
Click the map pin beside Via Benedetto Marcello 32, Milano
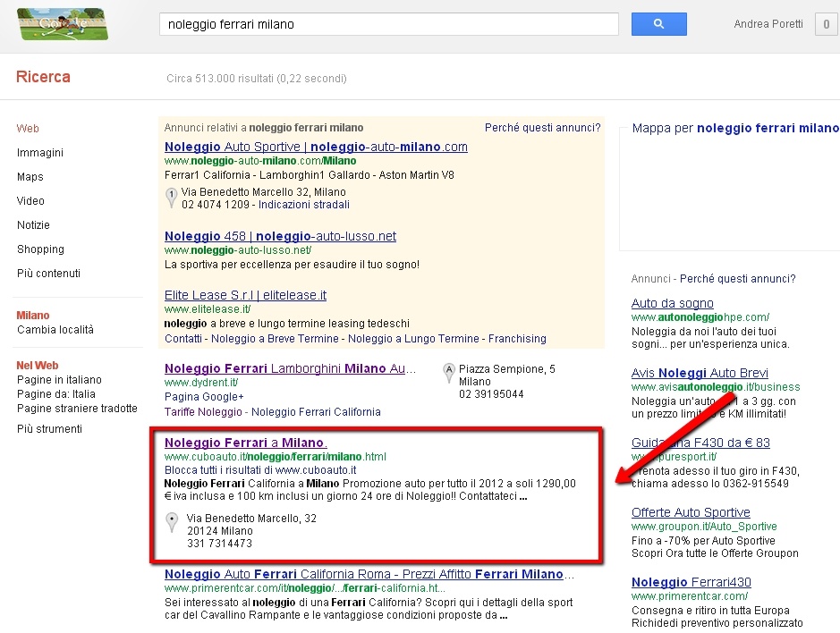[x=171, y=198]
